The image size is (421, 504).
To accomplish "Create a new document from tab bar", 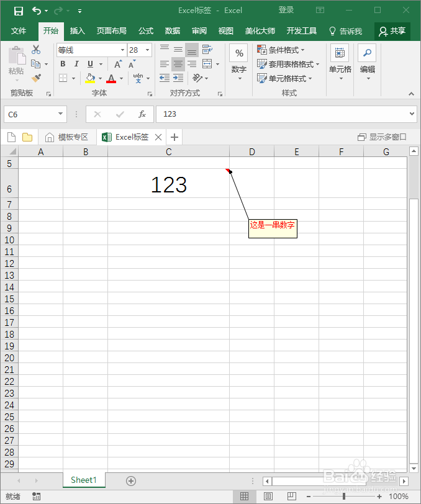I will [12, 137].
